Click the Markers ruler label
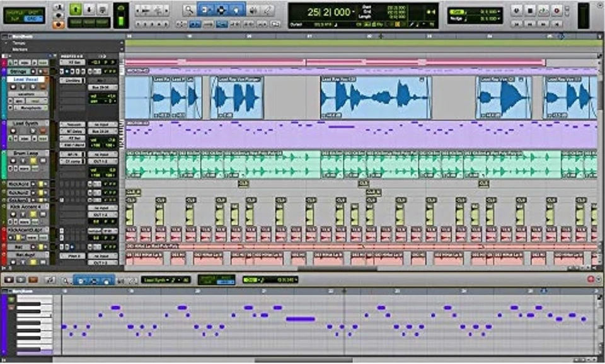The image size is (605, 364). tap(21, 48)
